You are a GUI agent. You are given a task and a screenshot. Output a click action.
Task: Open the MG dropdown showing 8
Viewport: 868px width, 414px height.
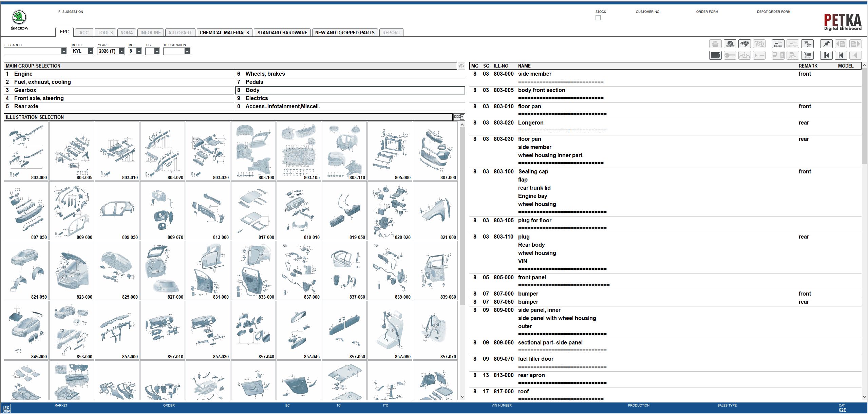click(139, 51)
